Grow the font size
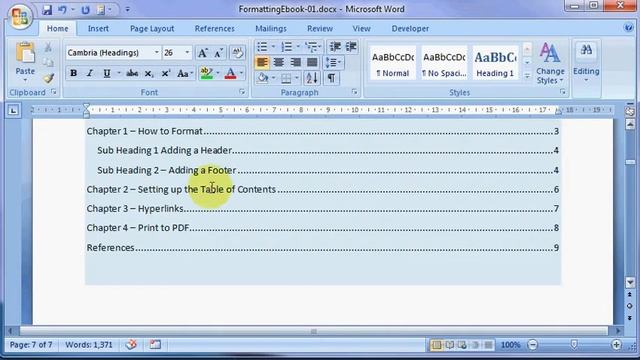This screenshot has width=640, height=360. point(202,53)
